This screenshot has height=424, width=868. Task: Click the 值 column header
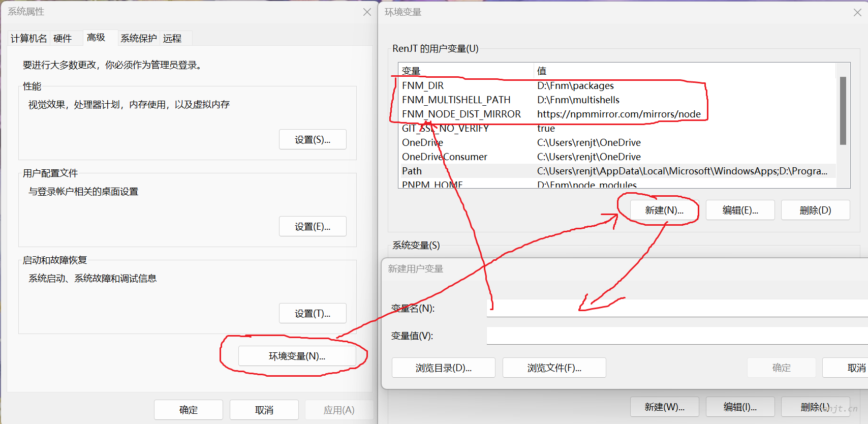tap(685, 71)
